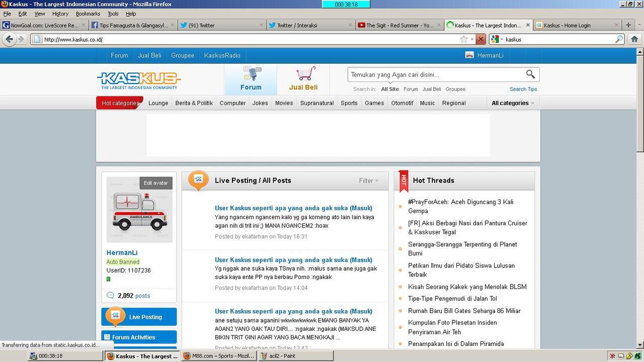Open the History menu
This screenshot has width=644, height=362.
[x=60, y=14]
